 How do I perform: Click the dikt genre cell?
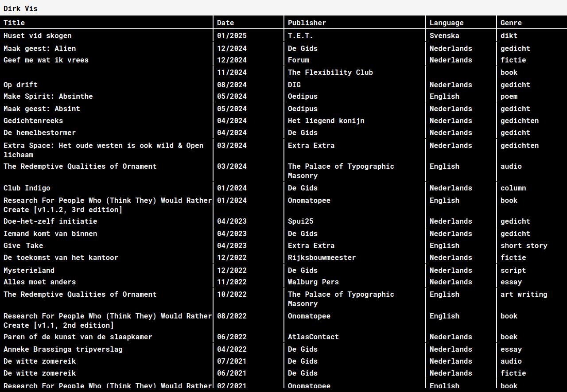[509, 35]
